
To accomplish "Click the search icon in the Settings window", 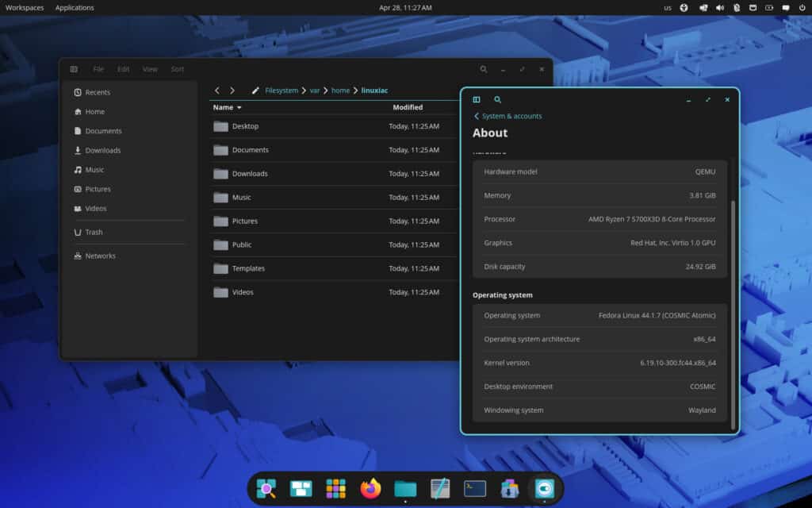I will point(497,100).
